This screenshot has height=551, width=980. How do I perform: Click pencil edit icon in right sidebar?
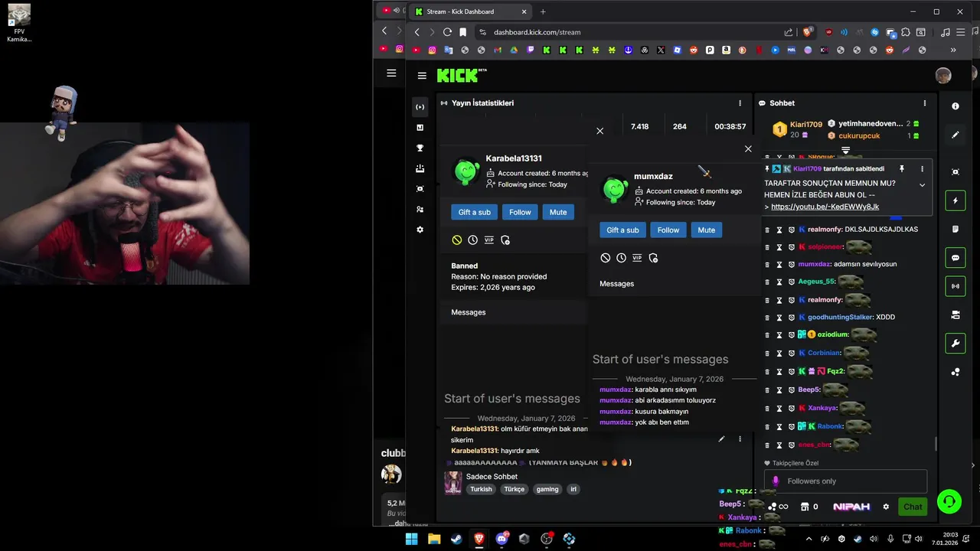pos(955,135)
